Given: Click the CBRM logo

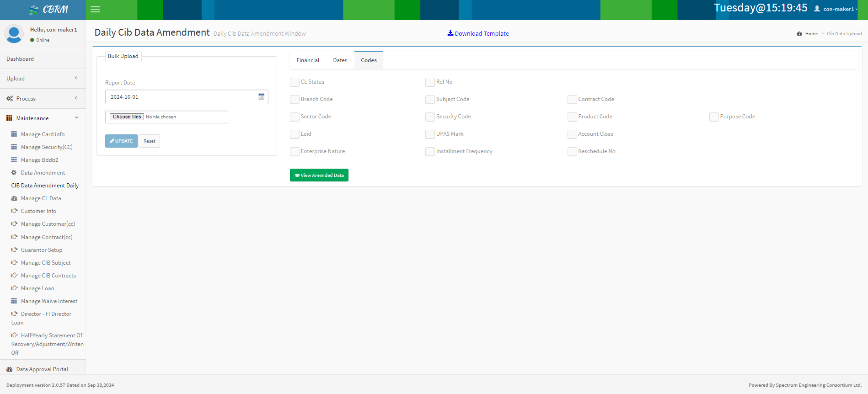Looking at the screenshot, I should 48,10.
